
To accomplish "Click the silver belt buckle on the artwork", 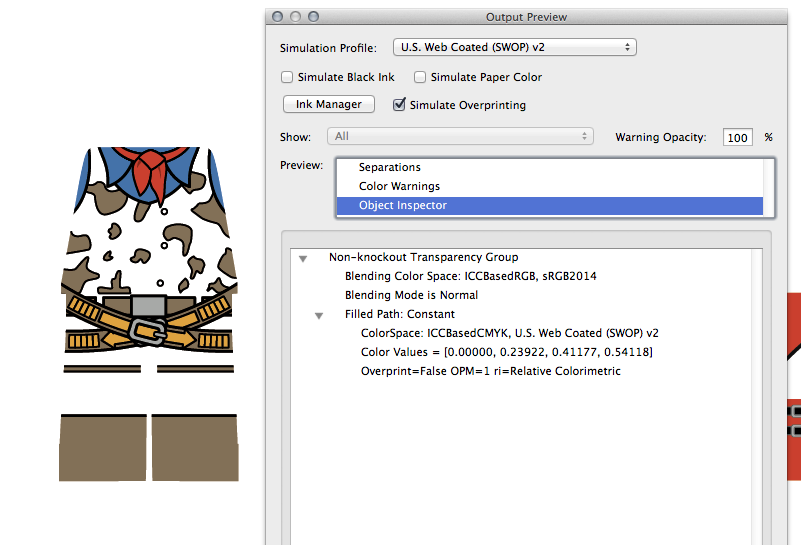I will coord(150,331).
